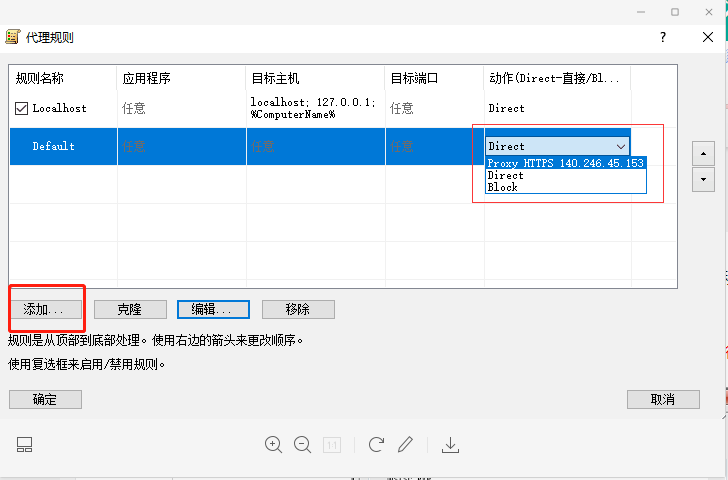The height and width of the screenshot is (480, 728).
Task: Move rule up with the up arrow
Action: pos(703,153)
